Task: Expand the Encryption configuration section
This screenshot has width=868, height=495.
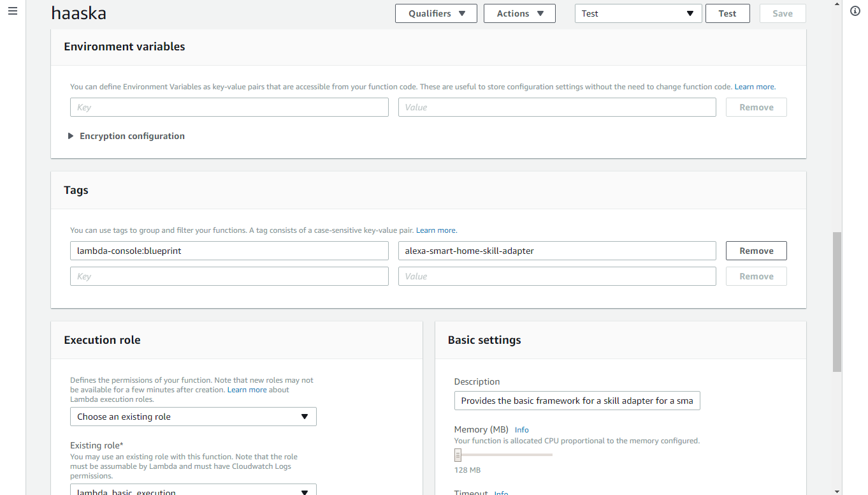Action: [x=126, y=136]
